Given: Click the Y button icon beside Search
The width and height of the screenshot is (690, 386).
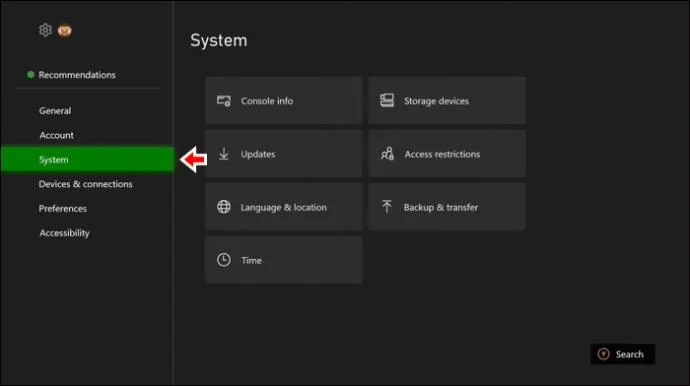Looking at the screenshot, I should click(x=603, y=354).
